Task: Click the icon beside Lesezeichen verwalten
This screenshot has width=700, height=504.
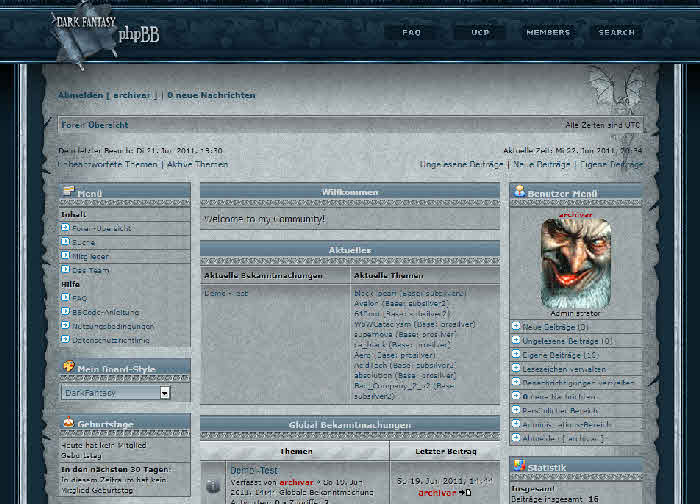Action: [516, 369]
